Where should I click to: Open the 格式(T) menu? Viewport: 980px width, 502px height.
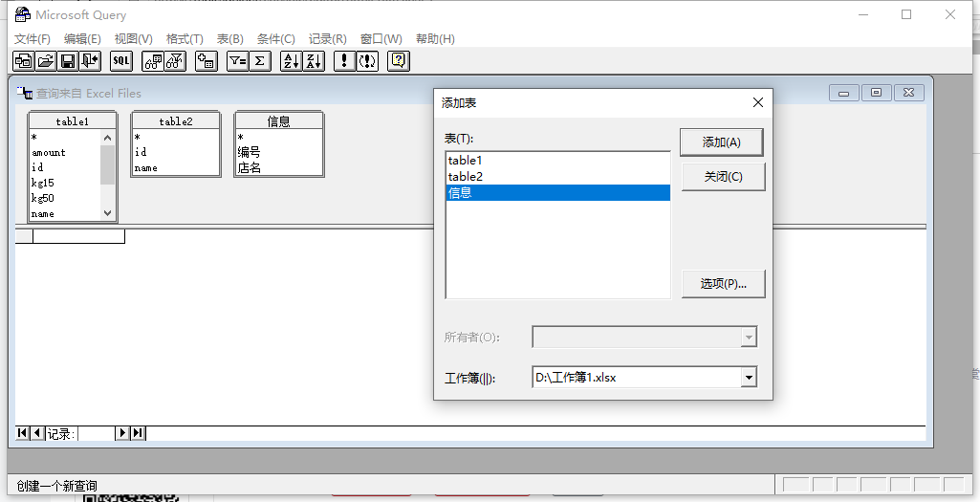tap(185, 39)
